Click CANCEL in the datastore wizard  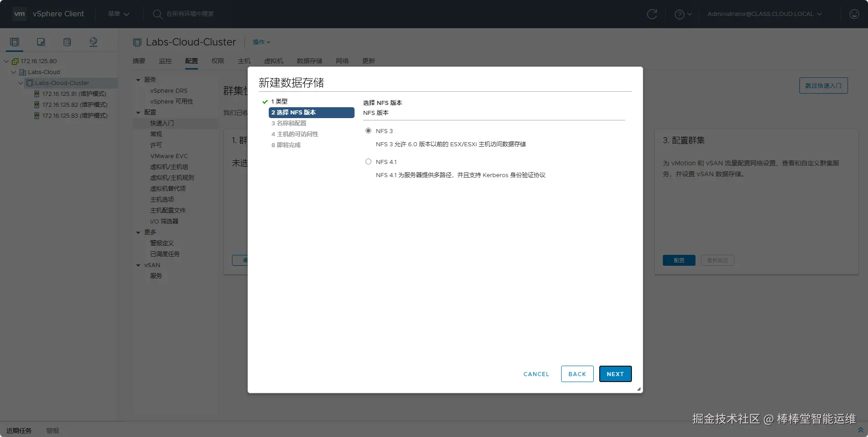pos(536,374)
